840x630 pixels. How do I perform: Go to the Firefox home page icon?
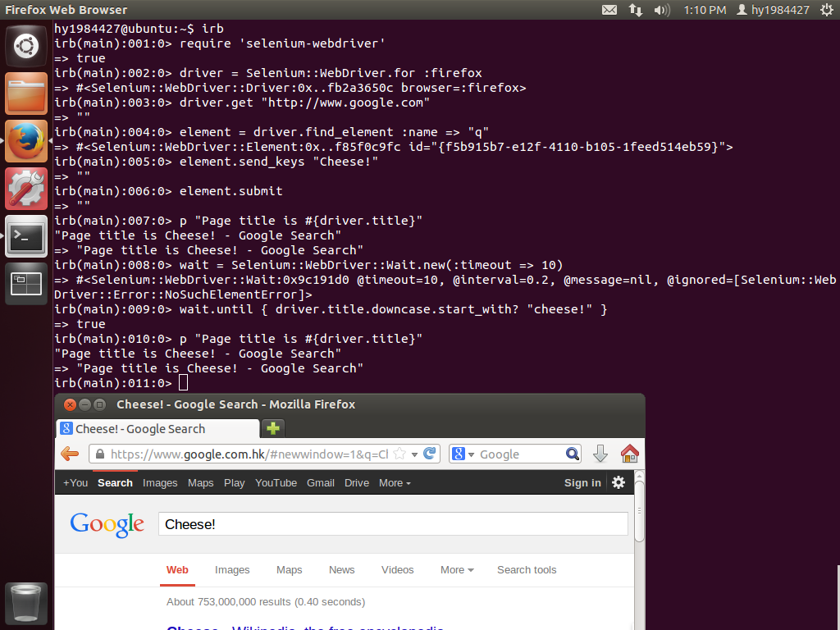click(x=629, y=454)
